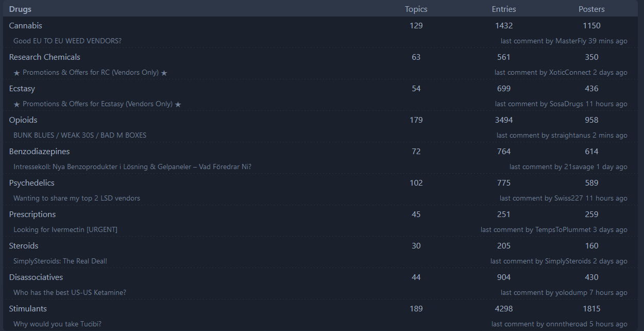Open the starred RC Promotions & Offers thread

pyautogui.click(x=90, y=73)
